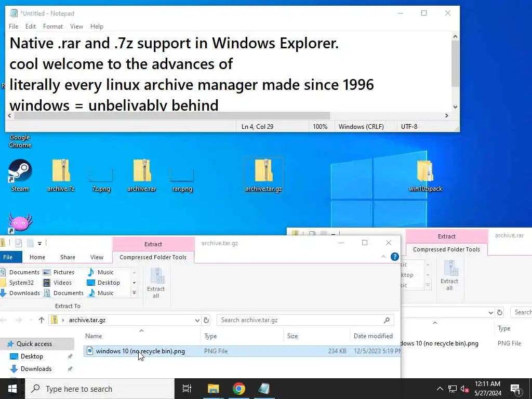Choose Desktop in Extract To gallery
Viewport: 532px width, 399px height.
point(104,283)
